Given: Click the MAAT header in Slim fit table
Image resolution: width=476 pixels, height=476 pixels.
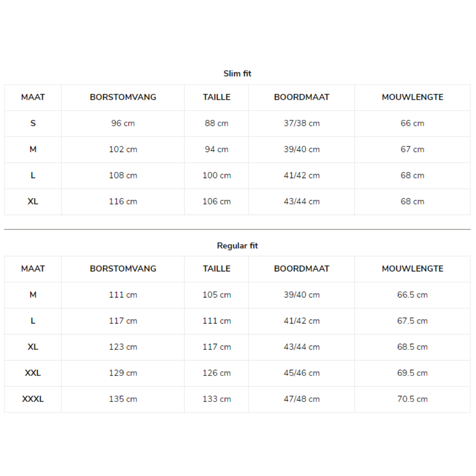Looking at the screenshot, I should point(33,97).
